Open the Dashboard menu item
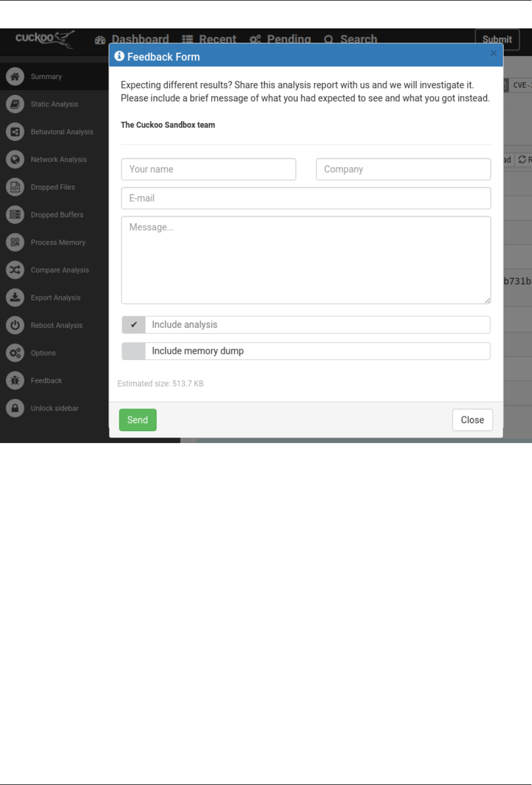The height and width of the screenshot is (785, 532). pyautogui.click(x=132, y=39)
